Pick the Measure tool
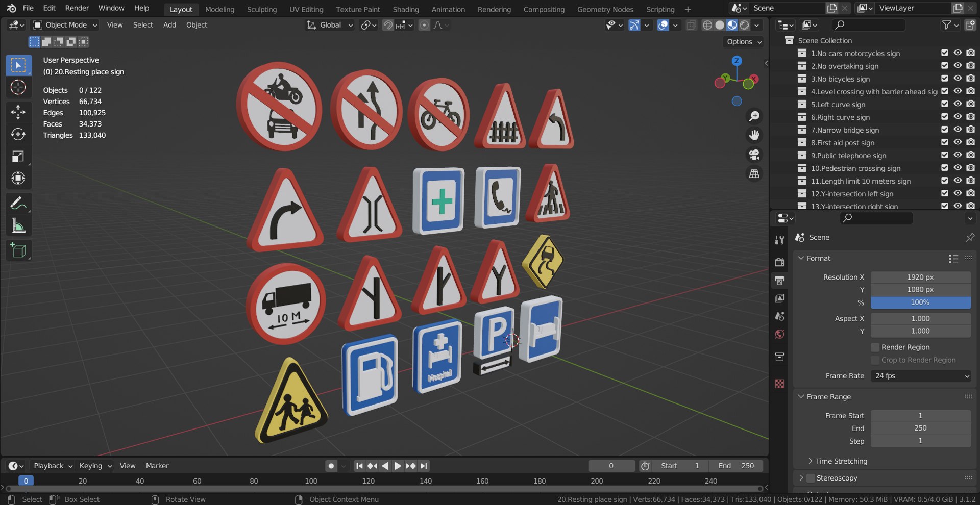The image size is (980, 505). click(x=18, y=225)
